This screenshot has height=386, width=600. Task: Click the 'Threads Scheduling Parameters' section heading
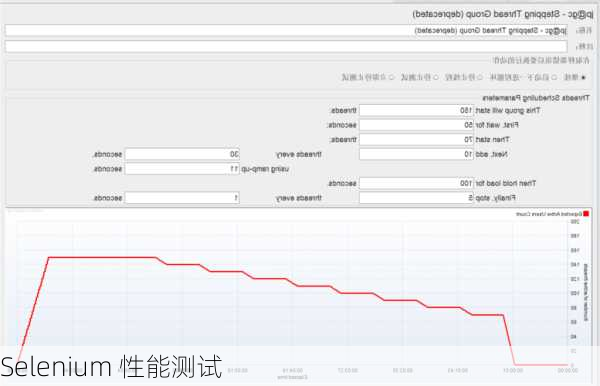click(x=536, y=98)
